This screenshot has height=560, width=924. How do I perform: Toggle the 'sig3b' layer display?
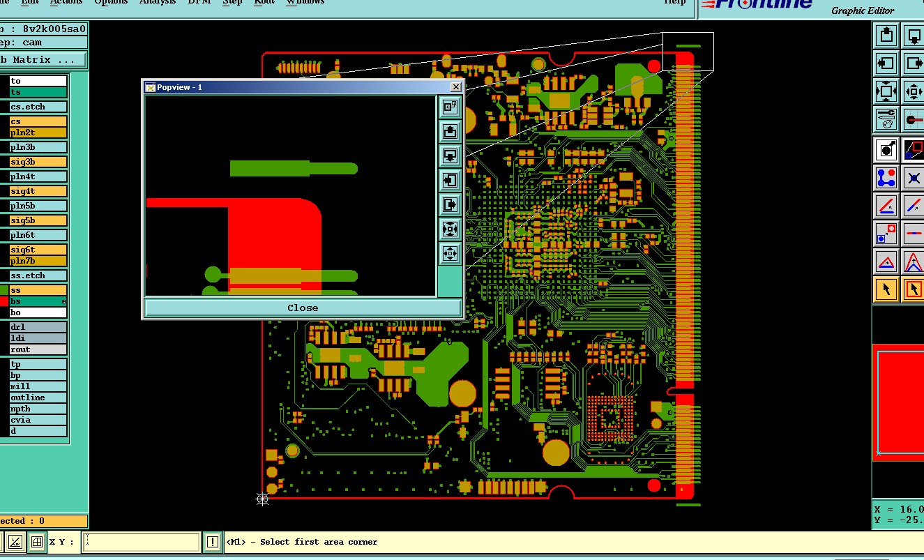[38, 162]
